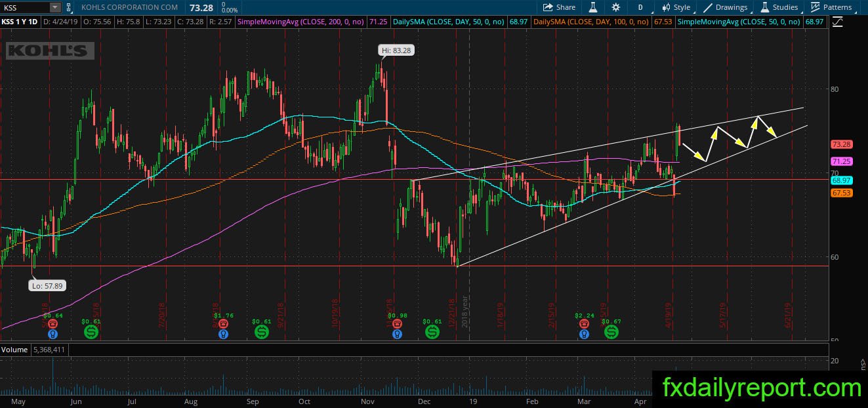Screen dimensions: 868x408
Task: Click the flask (thinkScript lab) icon
Action: 592,7
